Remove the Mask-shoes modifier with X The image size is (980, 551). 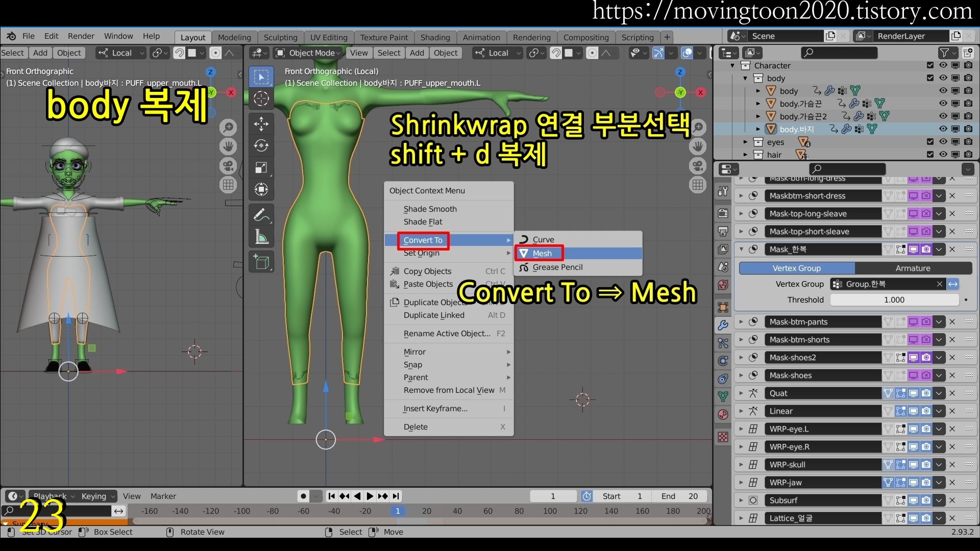(x=952, y=375)
